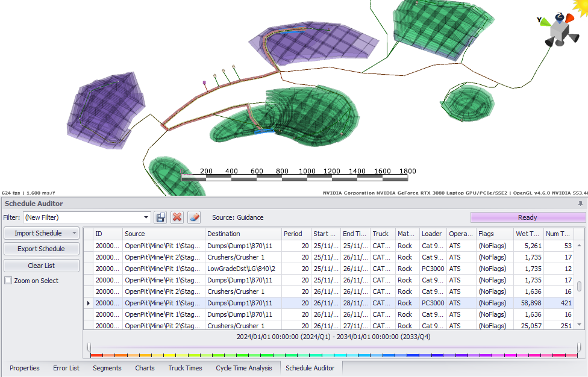
Task: Click the sun light icon in viewport
Action: click(x=579, y=8)
